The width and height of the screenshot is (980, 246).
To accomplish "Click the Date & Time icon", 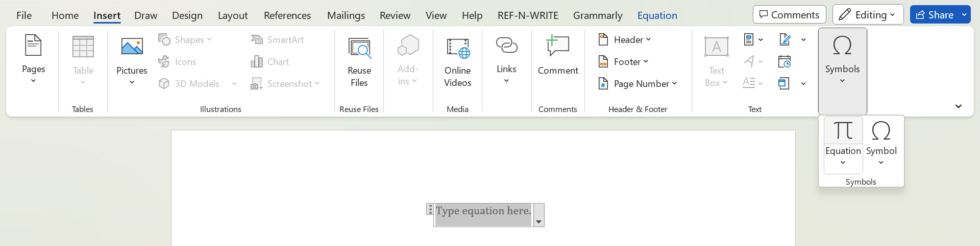I will (x=785, y=61).
